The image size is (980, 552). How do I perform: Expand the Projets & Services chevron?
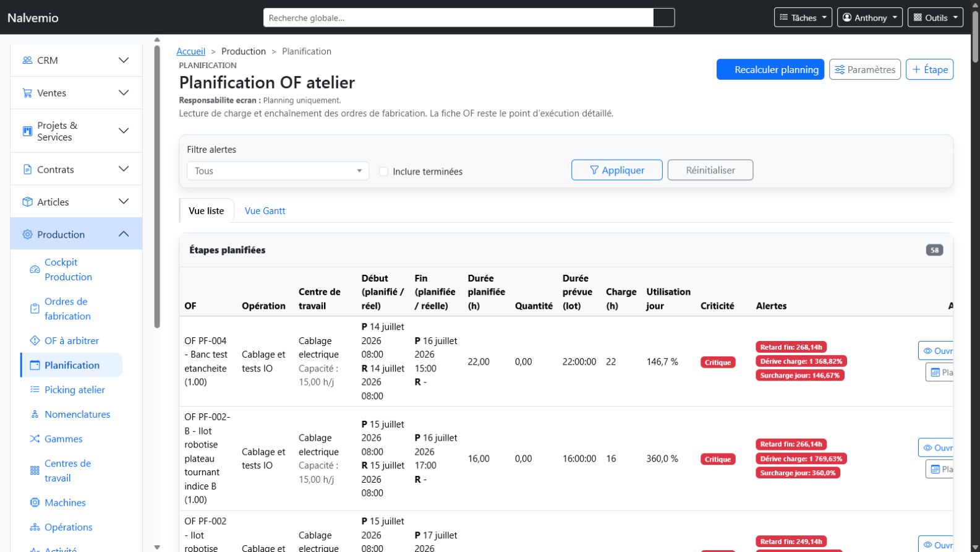pyautogui.click(x=124, y=131)
